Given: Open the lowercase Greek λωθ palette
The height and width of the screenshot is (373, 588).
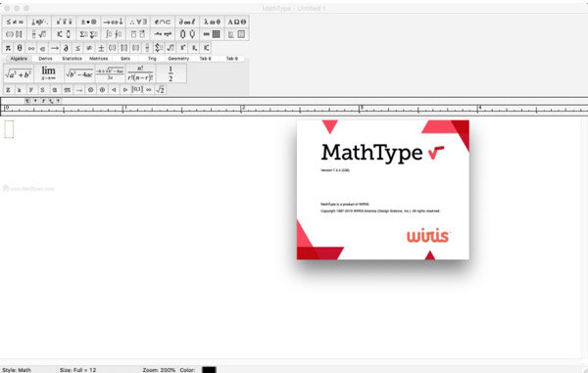Looking at the screenshot, I should 212,22.
